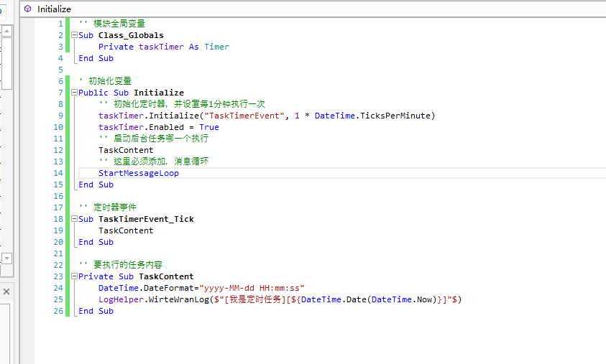Click the 'Timer' type keyword
Screen dimensions: 606x364
(x=216, y=47)
